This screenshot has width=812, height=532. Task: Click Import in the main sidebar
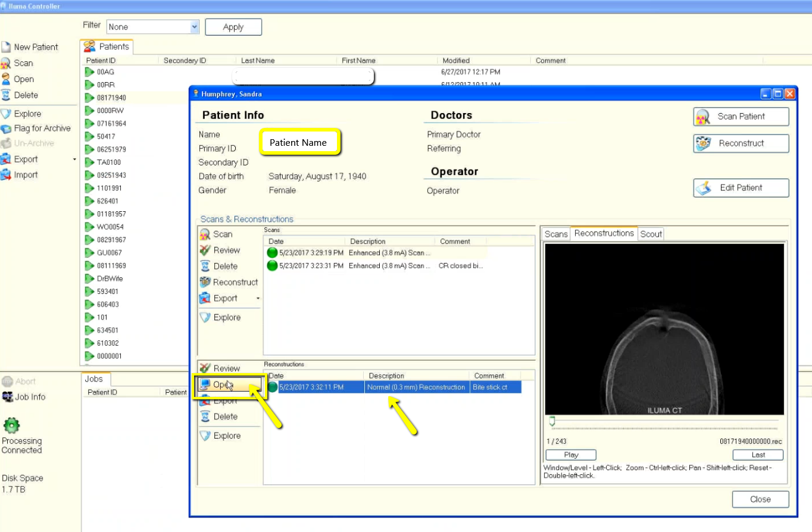click(x=20, y=175)
